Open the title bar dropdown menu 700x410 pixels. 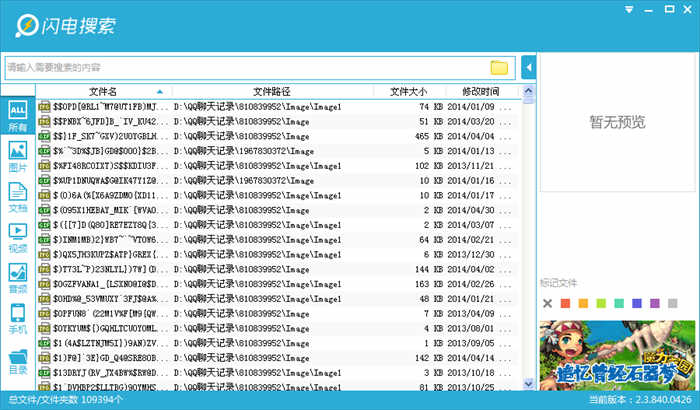click(x=629, y=9)
